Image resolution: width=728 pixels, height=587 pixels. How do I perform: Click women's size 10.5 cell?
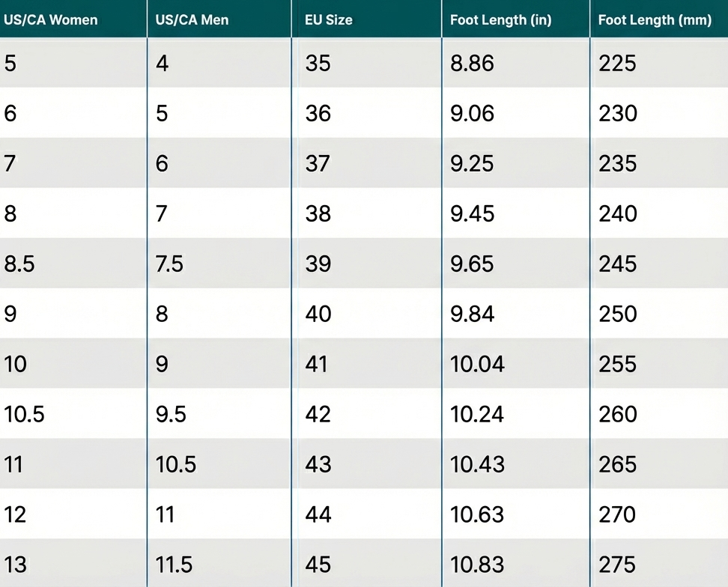pyautogui.click(x=24, y=415)
